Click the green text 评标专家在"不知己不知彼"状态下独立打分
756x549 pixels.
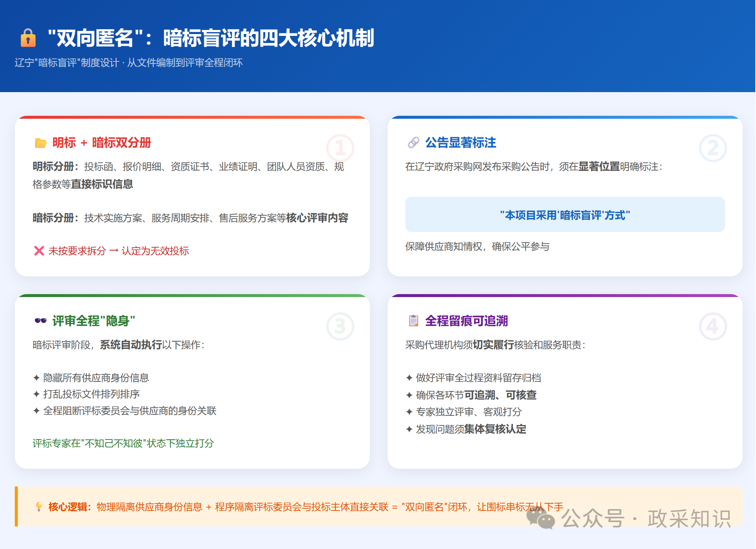tap(123, 443)
